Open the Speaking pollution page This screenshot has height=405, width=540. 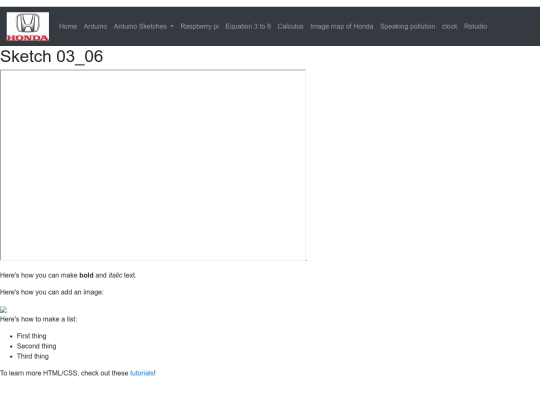[x=407, y=27]
